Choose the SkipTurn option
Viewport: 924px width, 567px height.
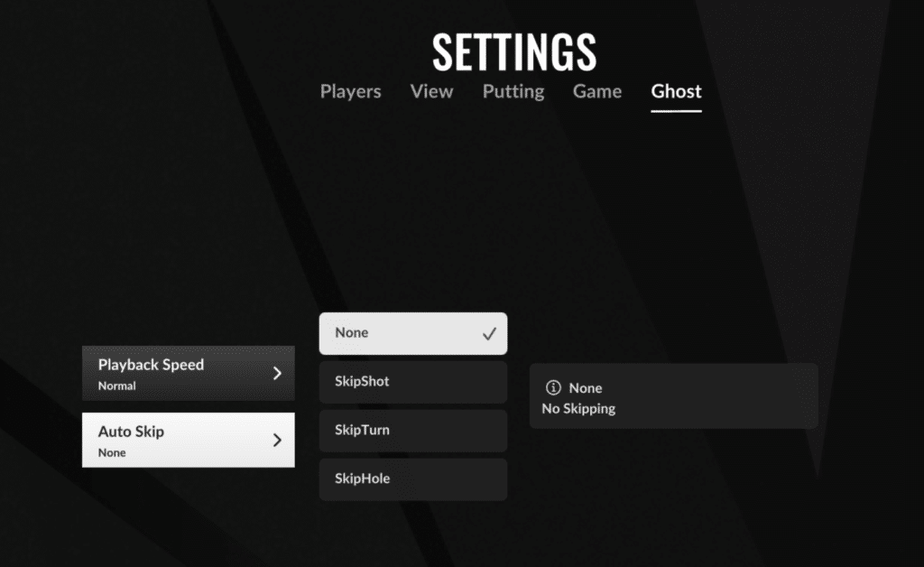(413, 431)
